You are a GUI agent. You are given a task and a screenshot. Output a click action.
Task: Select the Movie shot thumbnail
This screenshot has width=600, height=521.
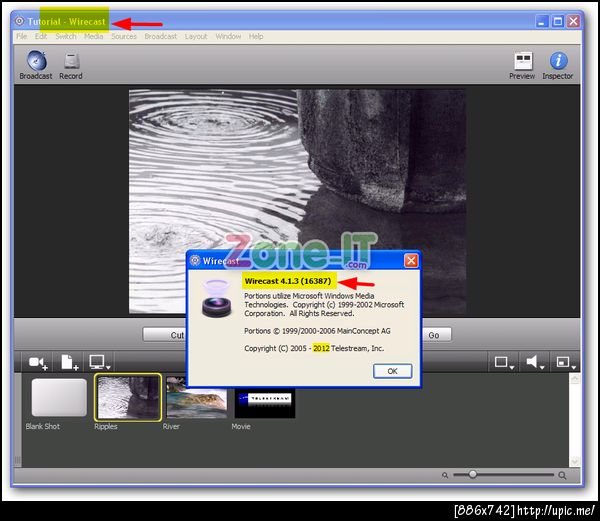tap(265, 403)
